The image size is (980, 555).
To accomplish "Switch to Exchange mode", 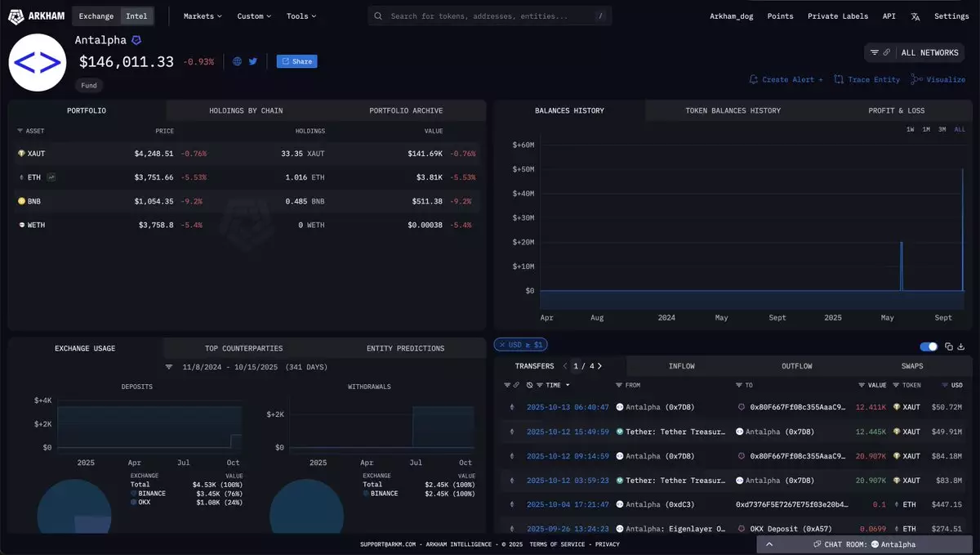I will (96, 16).
